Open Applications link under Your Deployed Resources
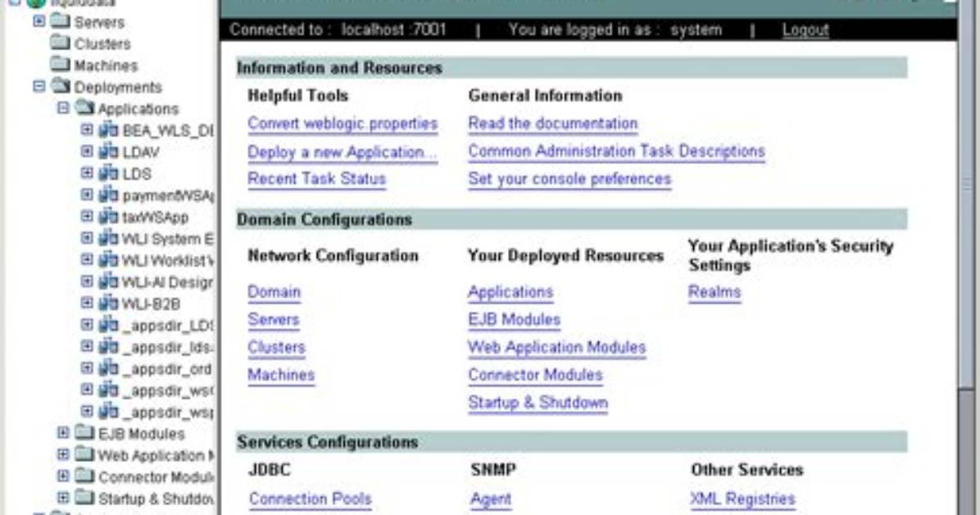The width and height of the screenshot is (980, 515). coord(510,292)
